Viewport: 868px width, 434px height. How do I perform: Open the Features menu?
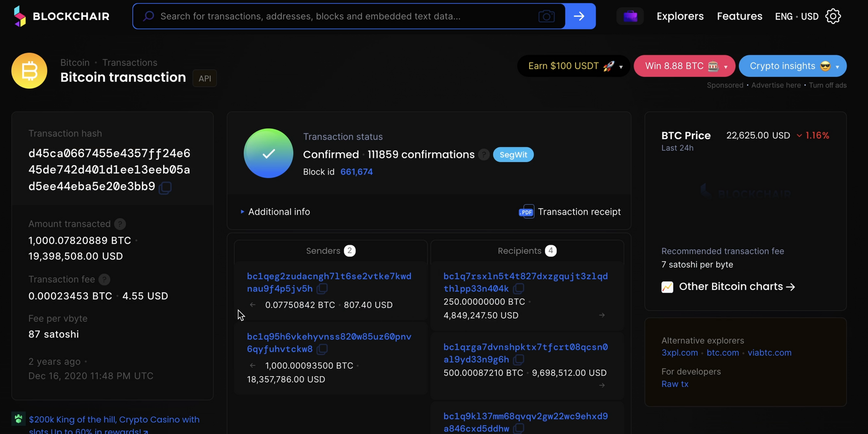pos(739,16)
